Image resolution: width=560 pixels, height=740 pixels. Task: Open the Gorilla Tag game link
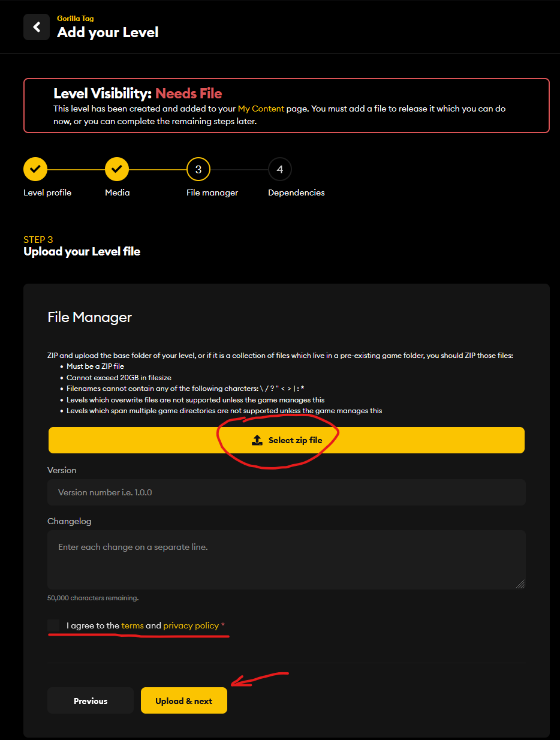click(x=76, y=19)
